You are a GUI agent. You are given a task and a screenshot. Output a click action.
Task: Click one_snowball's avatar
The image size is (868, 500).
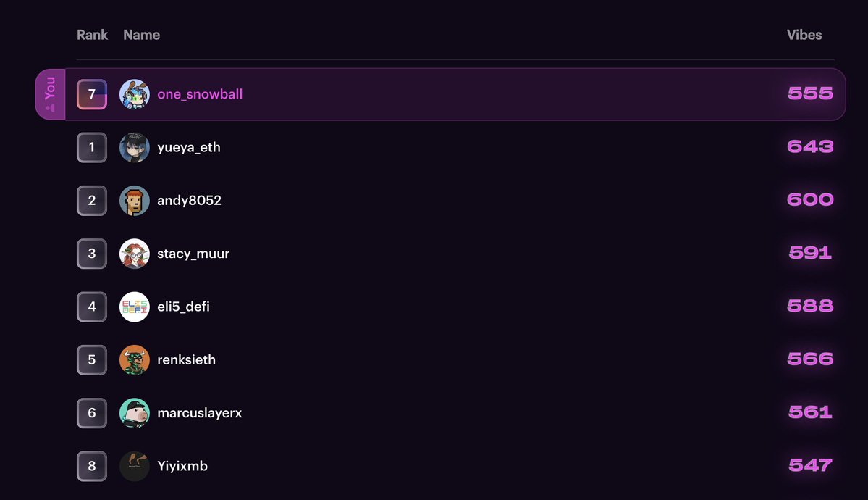135,94
